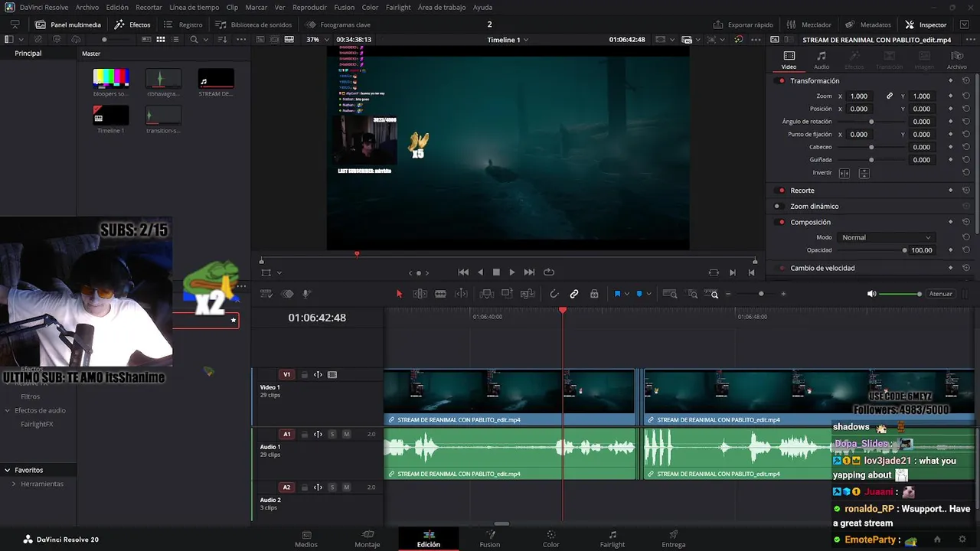980x551 pixels.
Task: Activate the trim edit mode tool
Action: [420, 294]
